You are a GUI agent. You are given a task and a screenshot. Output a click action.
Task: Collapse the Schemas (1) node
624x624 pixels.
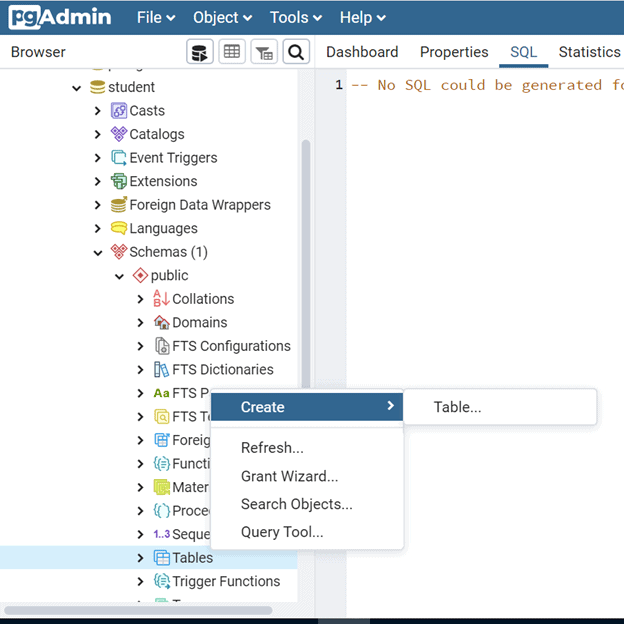(98, 253)
